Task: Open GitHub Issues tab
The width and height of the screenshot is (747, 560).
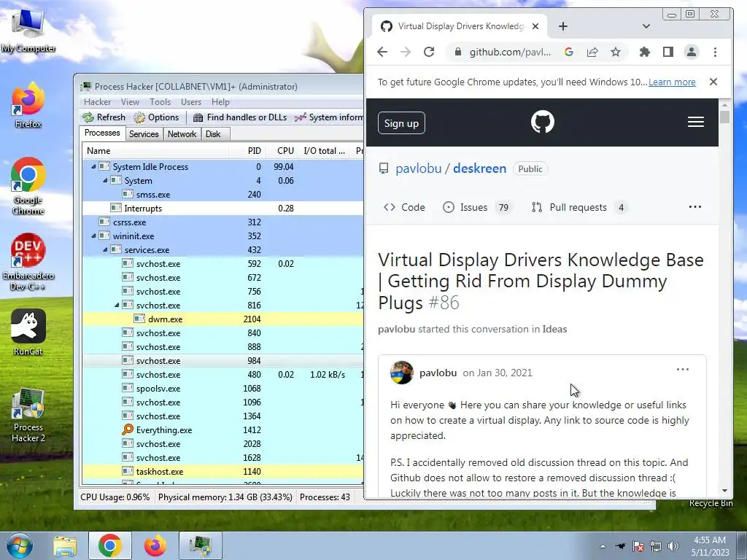Action: click(476, 207)
